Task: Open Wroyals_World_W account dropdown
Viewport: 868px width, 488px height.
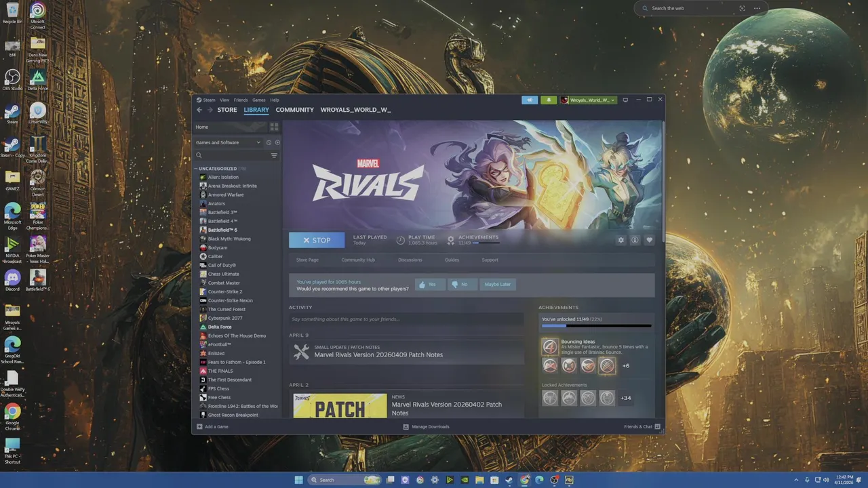Action: tap(587, 100)
